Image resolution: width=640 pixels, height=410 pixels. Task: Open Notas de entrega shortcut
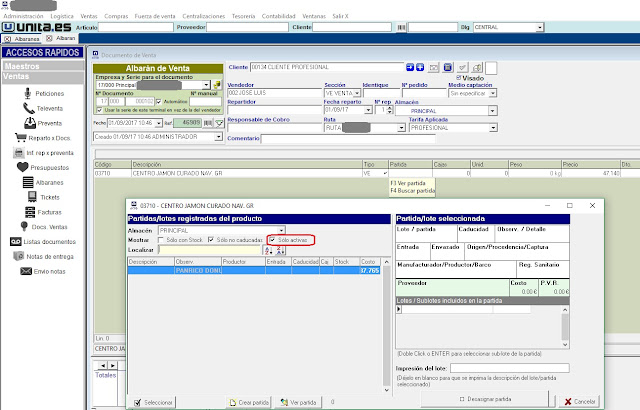pyautogui.click(x=48, y=258)
